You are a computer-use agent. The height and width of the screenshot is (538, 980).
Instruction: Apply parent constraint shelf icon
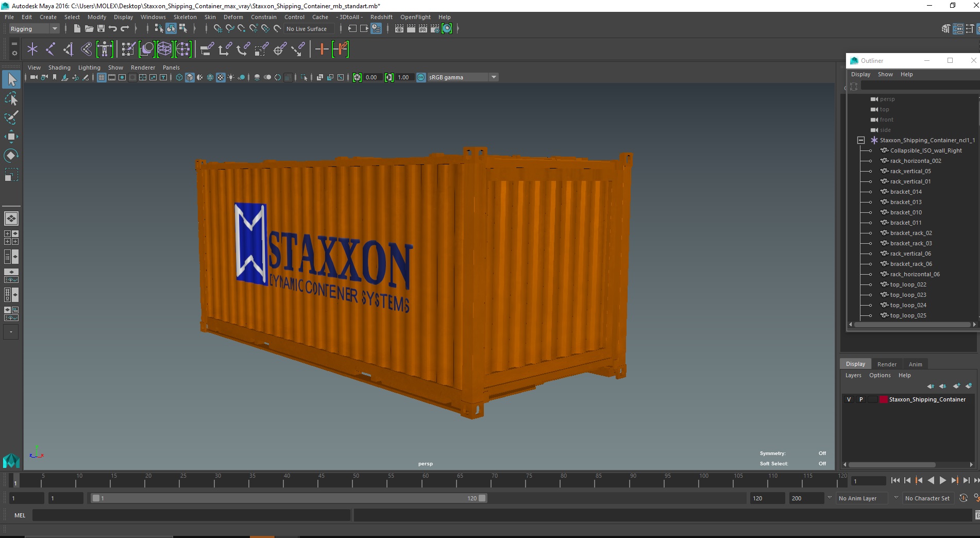coord(207,49)
